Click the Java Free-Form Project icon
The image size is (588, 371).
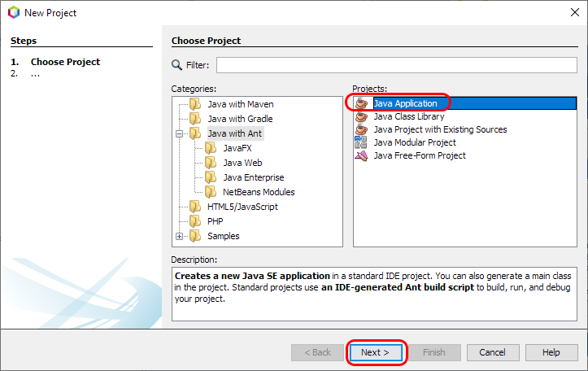pyautogui.click(x=362, y=155)
